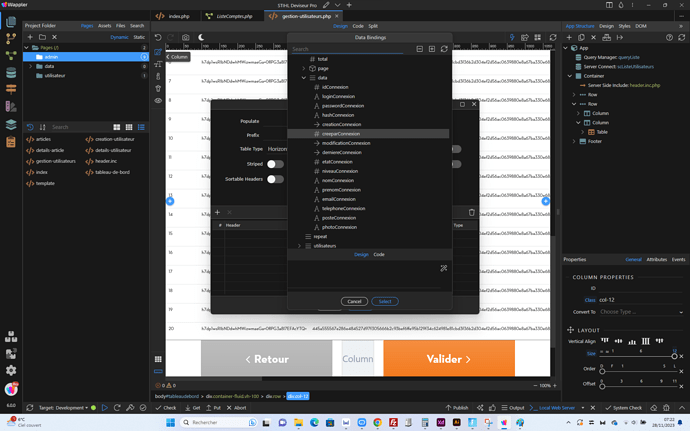
Task: Click Cancel in Data Bindings dialog
Action: [x=354, y=302]
